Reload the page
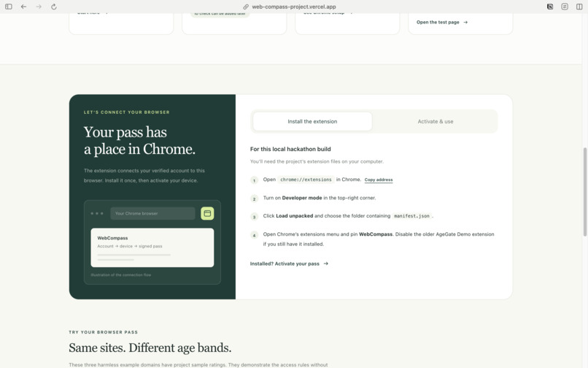This screenshot has height=368, width=588. click(x=54, y=7)
